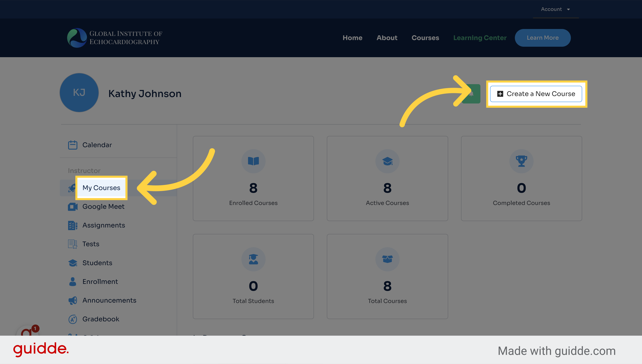This screenshot has height=364, width=642.
Task: Click the Enrolled Courses stat card
Action: point(253,178)
